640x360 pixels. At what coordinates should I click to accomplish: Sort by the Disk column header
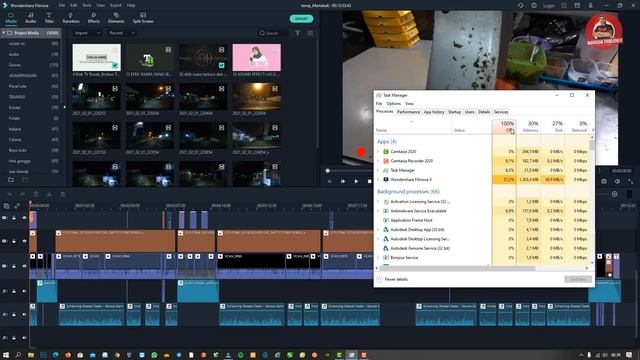553,127
